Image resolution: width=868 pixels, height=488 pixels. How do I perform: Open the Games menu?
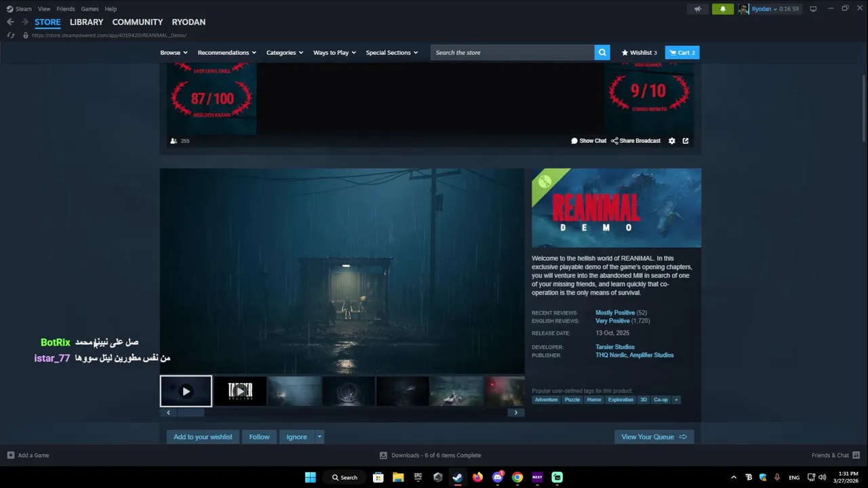90,9
